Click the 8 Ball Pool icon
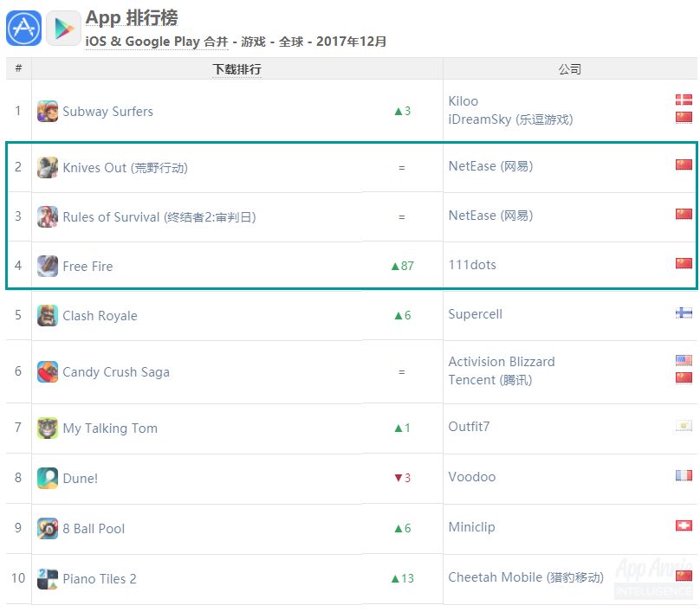700x612 pixels. pos(48,529)
